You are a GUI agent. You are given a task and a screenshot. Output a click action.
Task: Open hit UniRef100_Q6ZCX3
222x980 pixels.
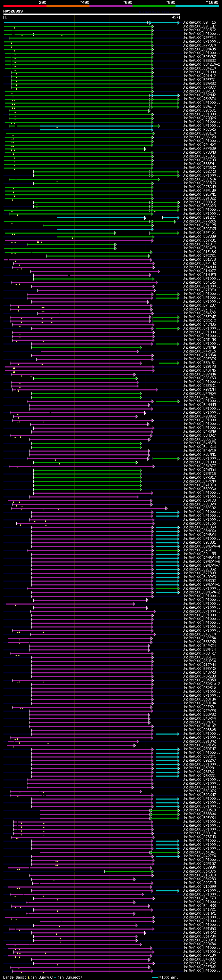(199, 172)
